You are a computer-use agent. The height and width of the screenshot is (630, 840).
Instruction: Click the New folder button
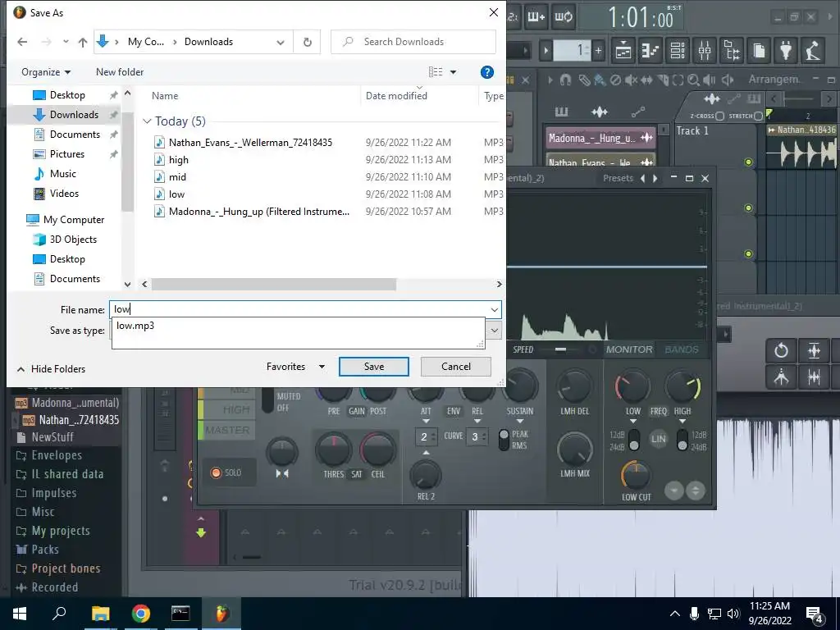tap(120, 72)
